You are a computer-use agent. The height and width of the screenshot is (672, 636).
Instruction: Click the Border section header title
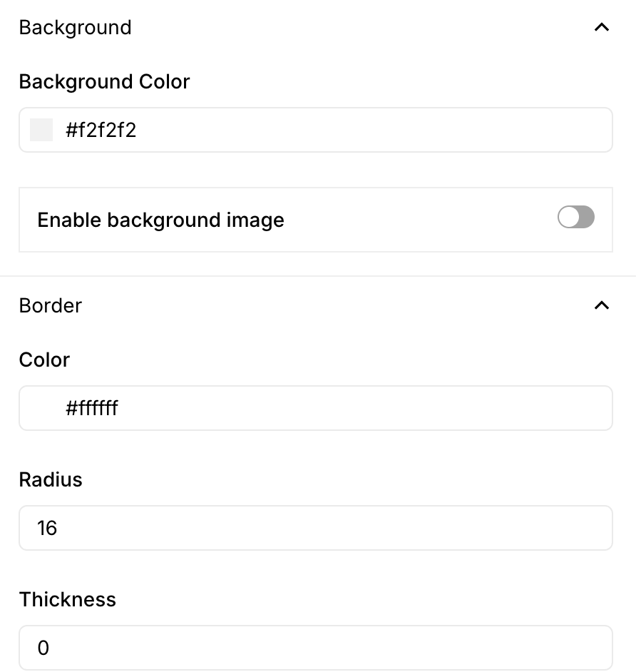[x=51, y=305]
